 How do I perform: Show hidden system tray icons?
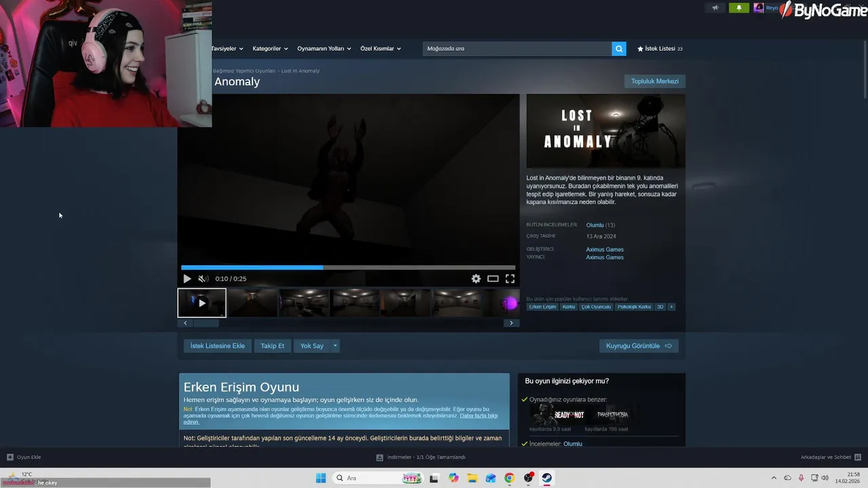coord(774,478)
